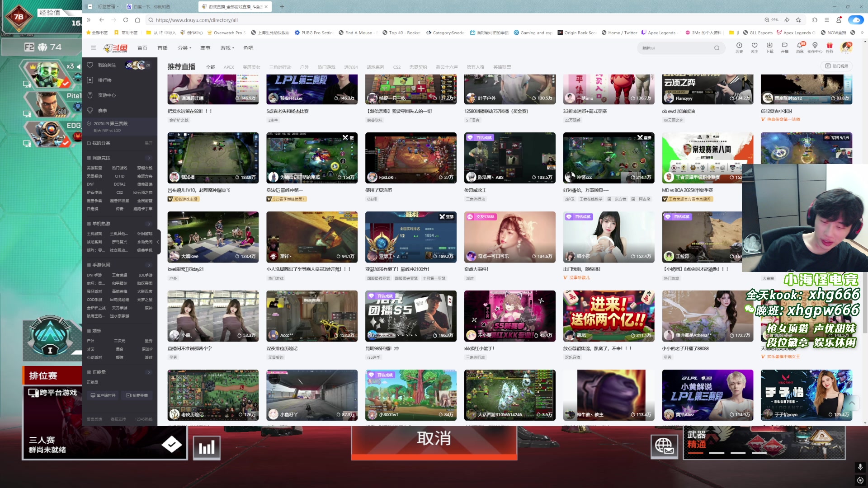The image size is (868, 488).
Task: Click the Douyu logo in the header
Action: 116,48
